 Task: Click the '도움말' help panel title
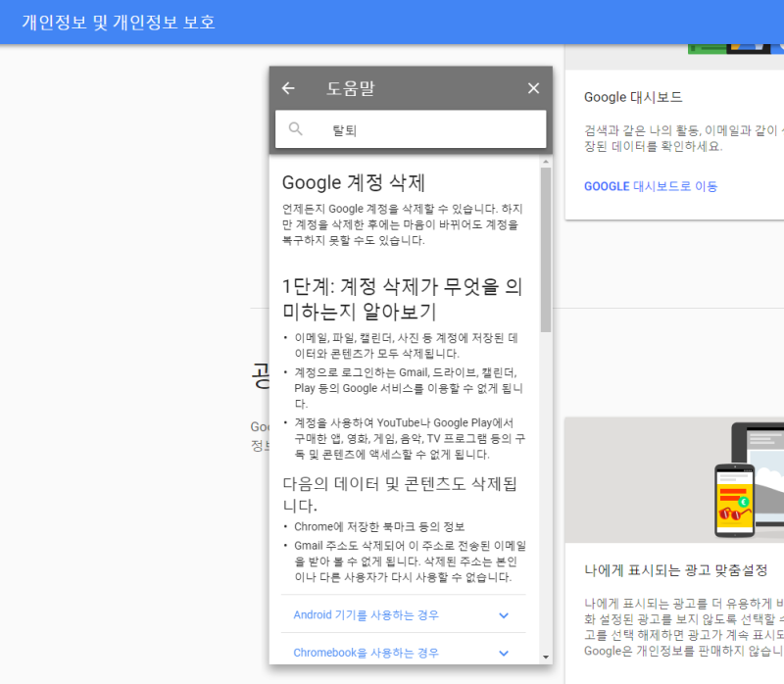point(351,88)
